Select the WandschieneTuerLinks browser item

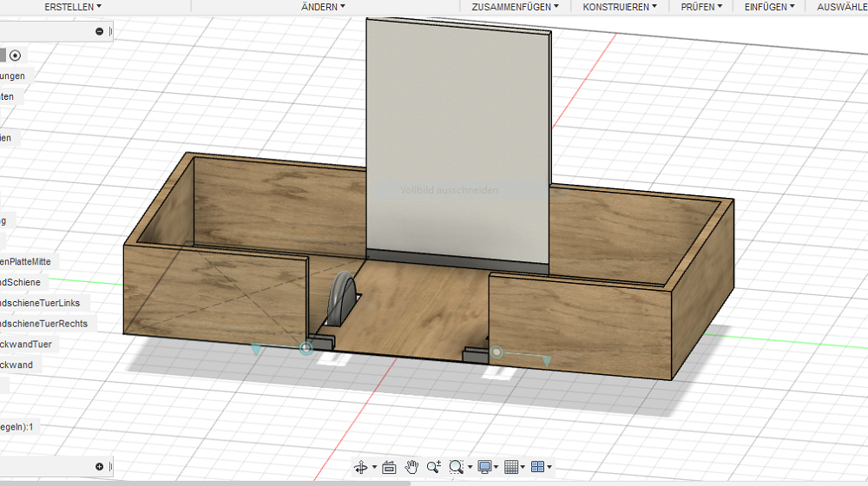[x=39, y=303]
